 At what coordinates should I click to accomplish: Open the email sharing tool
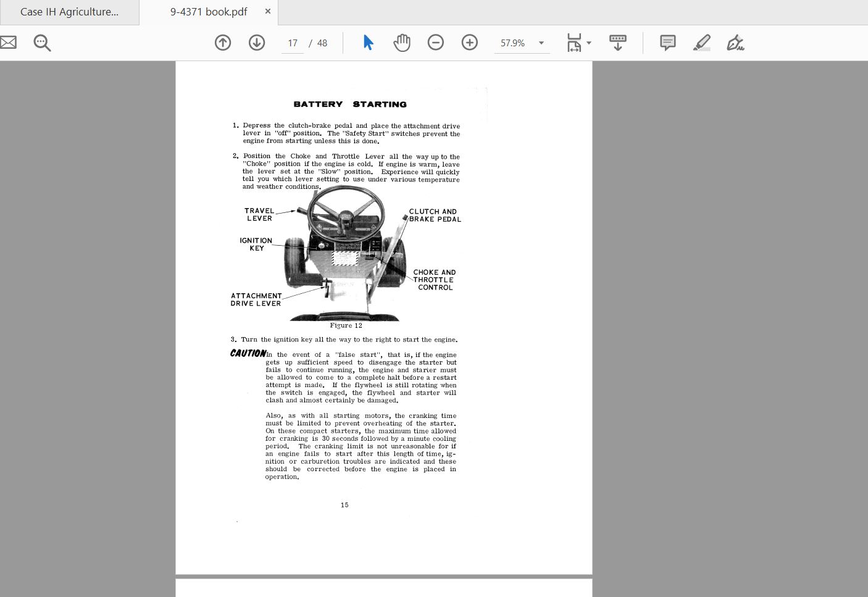click(8, 42)
